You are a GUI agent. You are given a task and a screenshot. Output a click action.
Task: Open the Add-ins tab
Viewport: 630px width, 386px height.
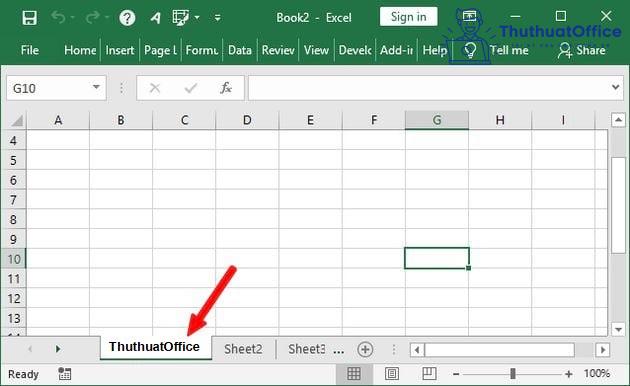(x=397, y=50)
